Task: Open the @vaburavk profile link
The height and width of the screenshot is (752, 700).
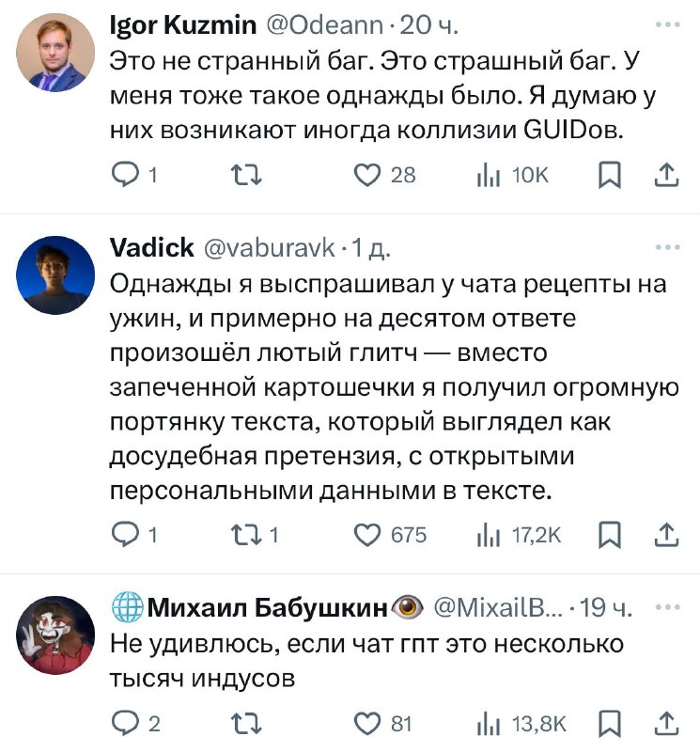Action: point(270,248)
